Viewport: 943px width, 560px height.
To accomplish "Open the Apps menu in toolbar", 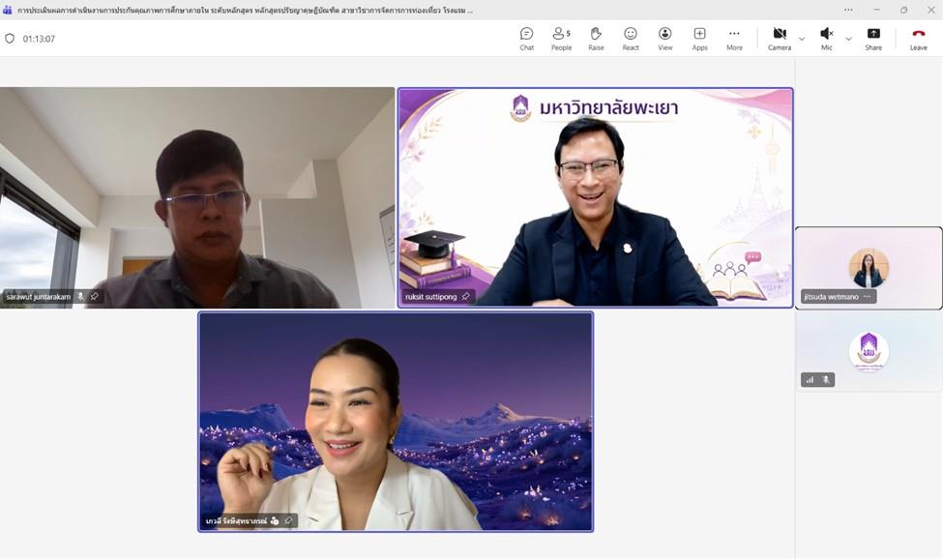I will pyautogui.click(x=699, y=39).
